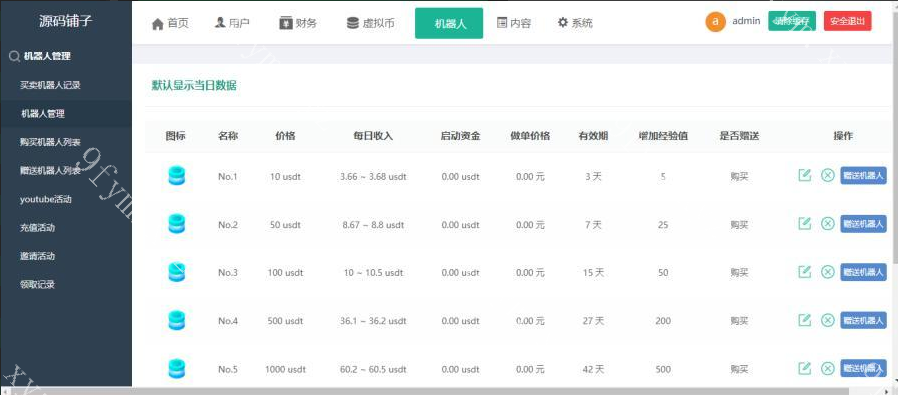Click the green 清除缓存 button
Screen dimensions: 898x395
coord(791,21)
